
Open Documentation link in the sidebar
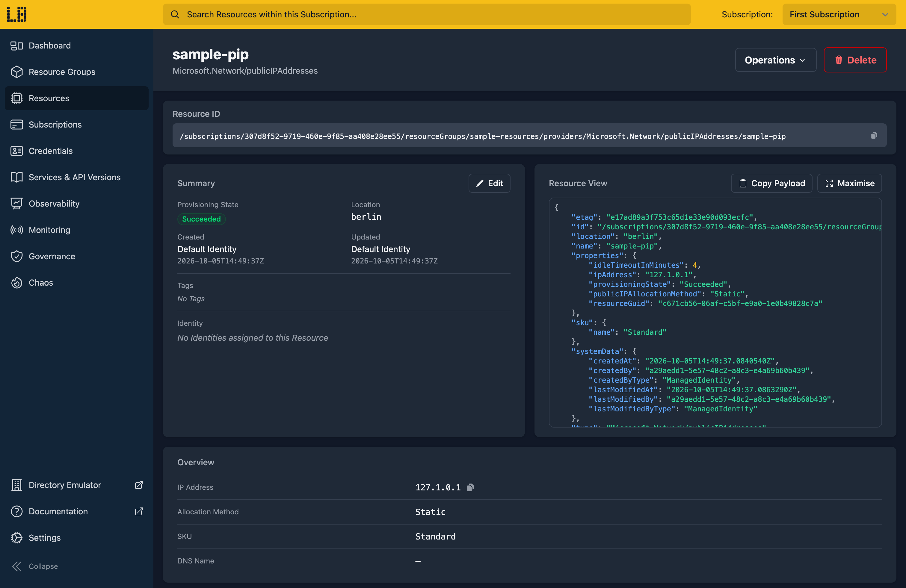(x=76, y=511)
